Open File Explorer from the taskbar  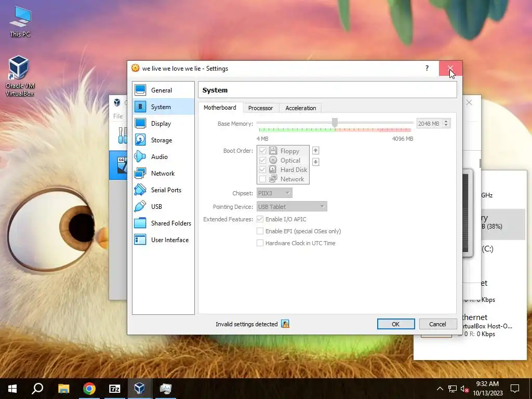pos(63,389)
